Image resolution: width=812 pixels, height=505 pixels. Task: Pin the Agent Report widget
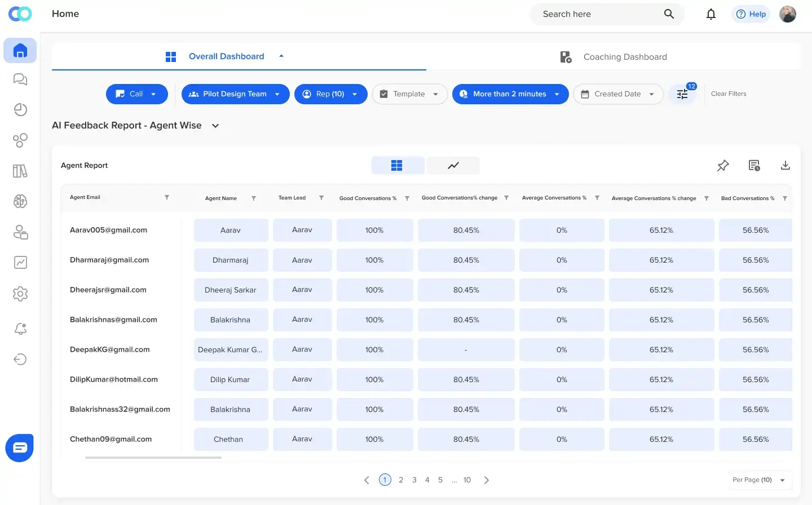[723, 165]
